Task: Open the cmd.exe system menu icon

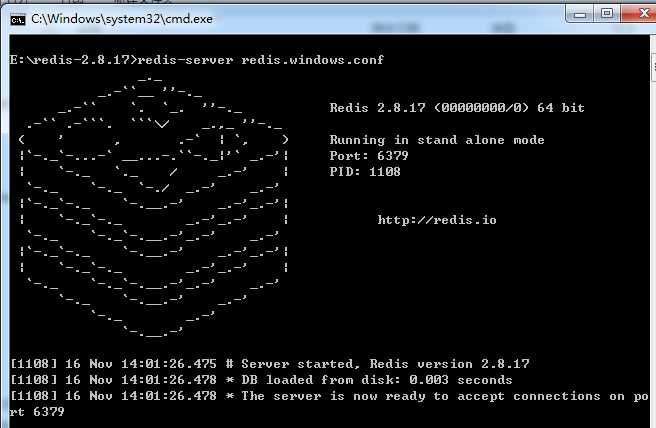Action: pos(18,19)
